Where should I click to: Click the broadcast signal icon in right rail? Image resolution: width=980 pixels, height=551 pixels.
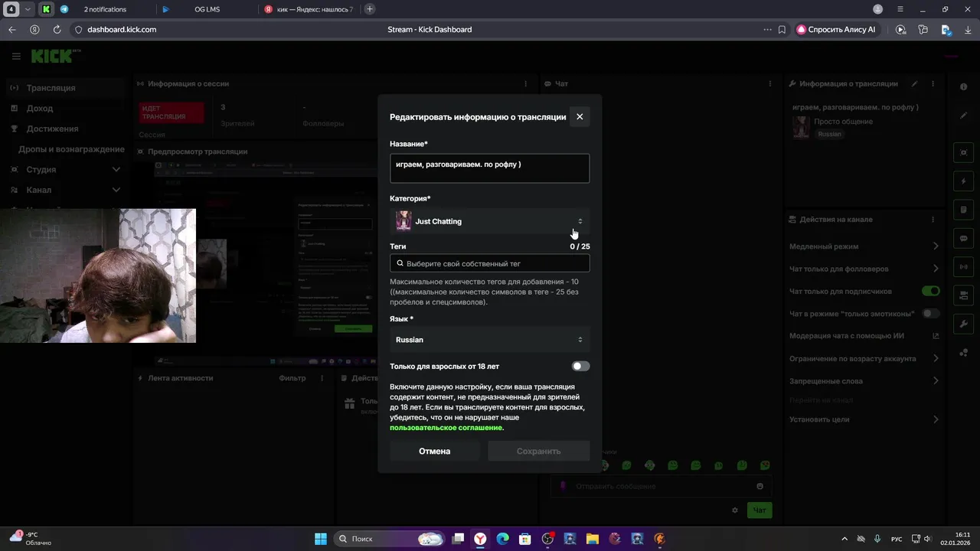tap(964, 267)
